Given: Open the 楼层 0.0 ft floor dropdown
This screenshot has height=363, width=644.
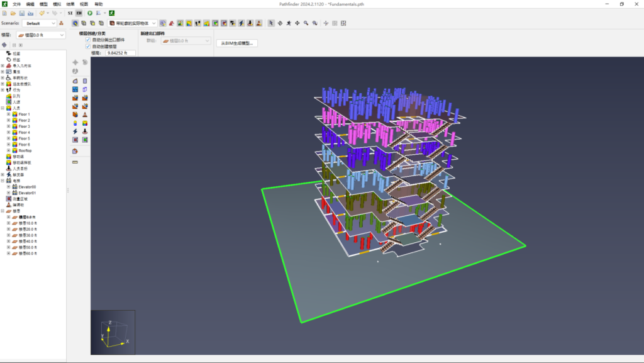Looking at the screenshot, I should click(40, 35).
